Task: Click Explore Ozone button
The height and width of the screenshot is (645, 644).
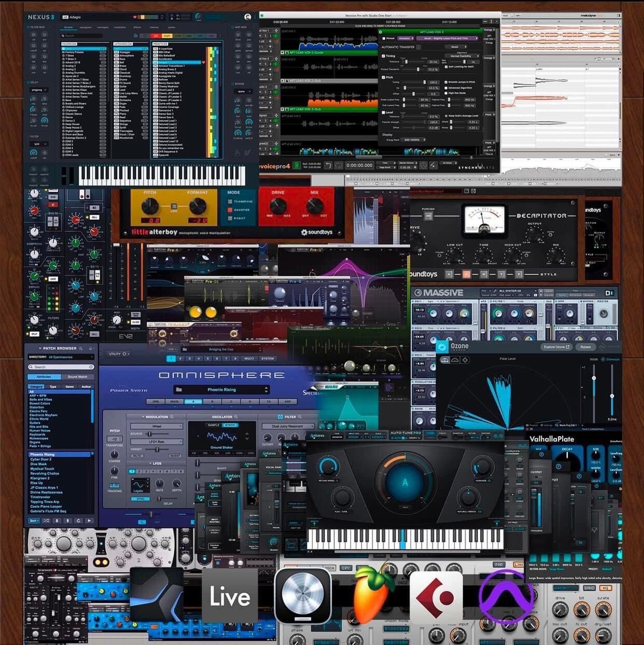Action: [x=556, y=347]
